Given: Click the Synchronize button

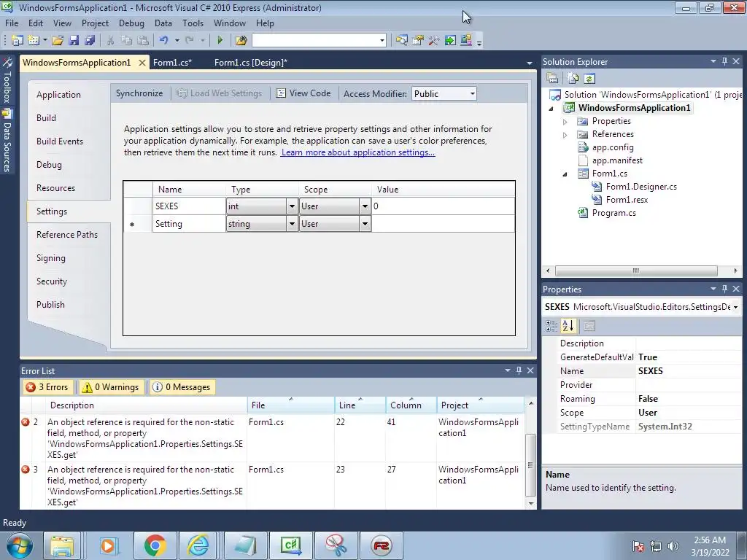Looking at the screenshot, I should [139, 93].
